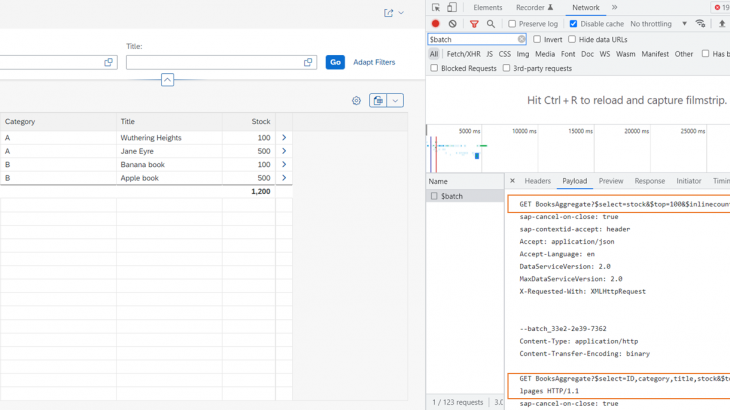
Task: Show more DevTools tabs
Action: (x=615, y=7)
